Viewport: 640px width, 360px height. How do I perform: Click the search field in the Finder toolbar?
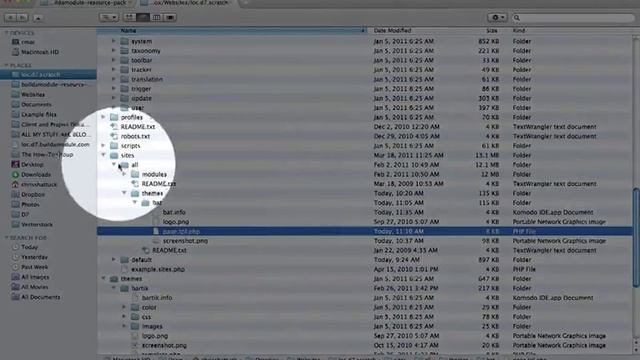[573, 18]
